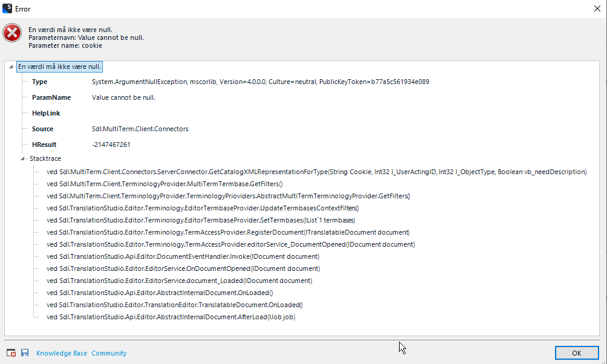Image resolution: width=607 pixels, height=364 pixels.
Task: Click the copy-error-details icon next to save icon
Action: click(11, 353)
